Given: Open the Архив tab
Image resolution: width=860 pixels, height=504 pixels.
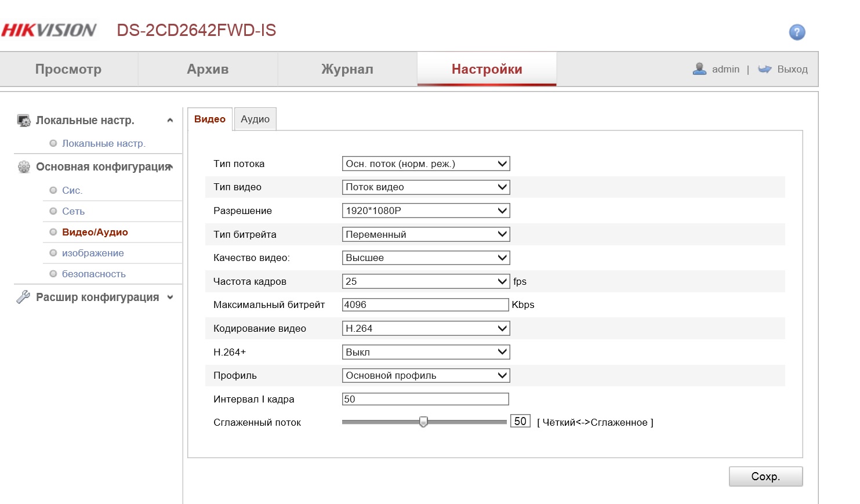Looking at the screenshot, I should click(x=208, y=69).
